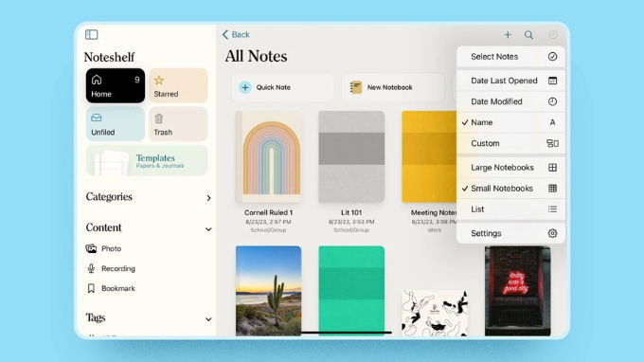Click the New Notebook yellow notebook icon
The height and width of the screenshot is (362, 644).
pos(356,87)
